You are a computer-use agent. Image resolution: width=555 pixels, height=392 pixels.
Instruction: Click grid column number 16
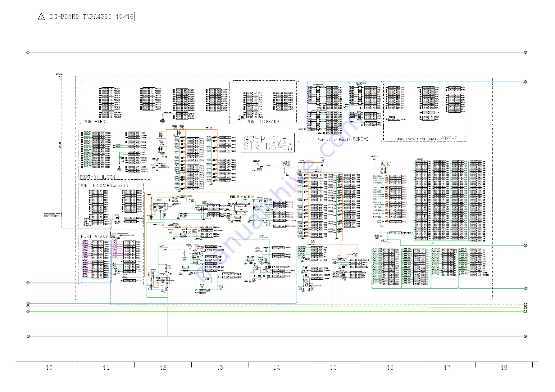tap(390, 368)
